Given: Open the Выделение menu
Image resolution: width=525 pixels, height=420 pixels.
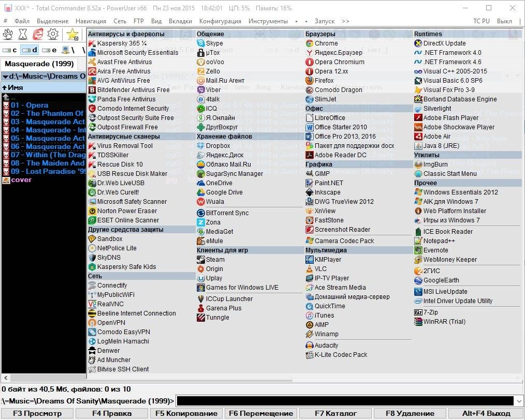Looking at the screenshot, I should click(53, 21).
